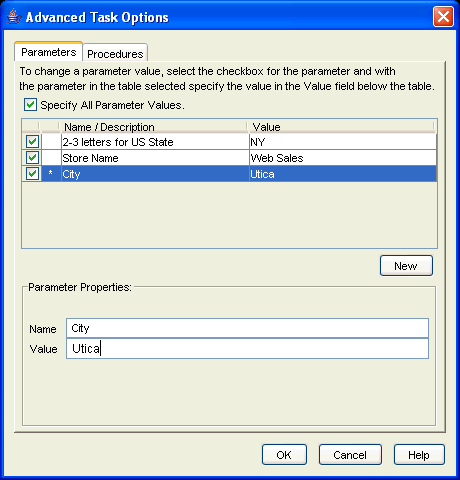Create a New parameter
This screenshot has height=480, width=460.
(406, 266)
